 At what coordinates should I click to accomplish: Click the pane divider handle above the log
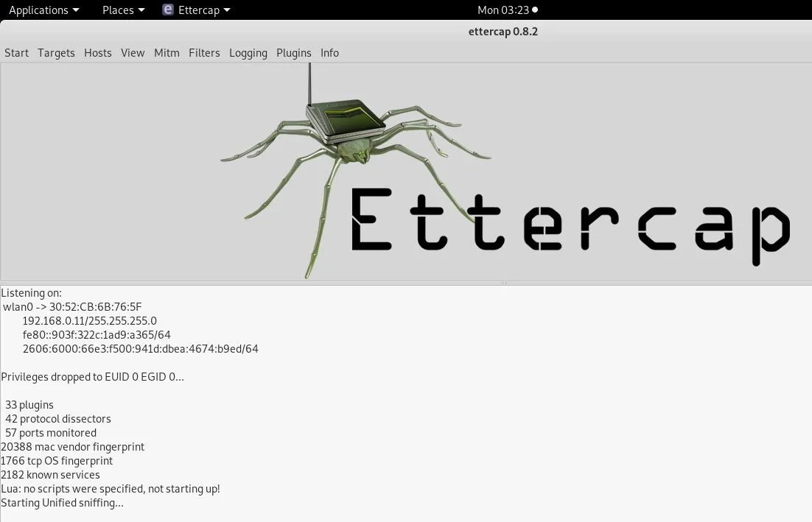pyautogui.click(x=503, y=283)
